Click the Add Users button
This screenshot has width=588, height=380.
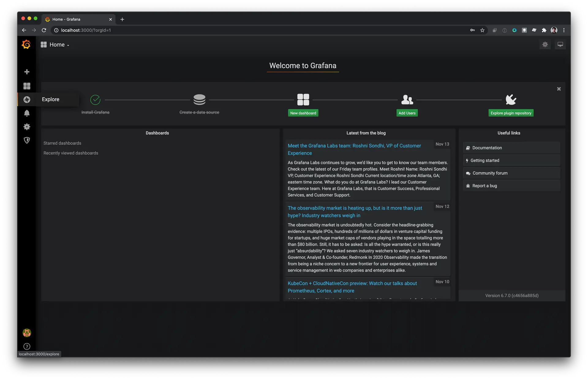tap(407, 113)
